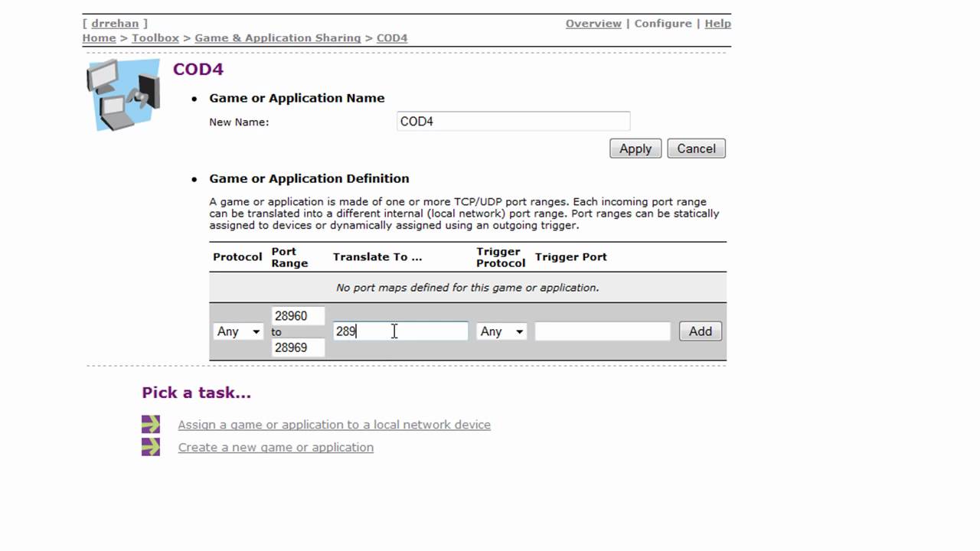This screenshot has width=980, height=551.
Task: Focus the empty Trigger Port field
Action: tap(603, 331)
